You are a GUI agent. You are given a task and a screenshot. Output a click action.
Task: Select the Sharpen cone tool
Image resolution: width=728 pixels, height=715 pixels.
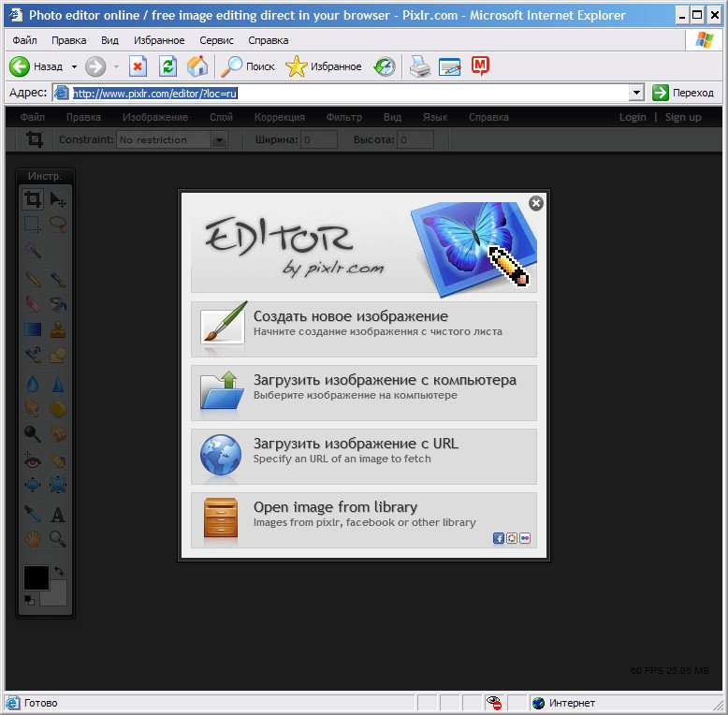(58, 384)
